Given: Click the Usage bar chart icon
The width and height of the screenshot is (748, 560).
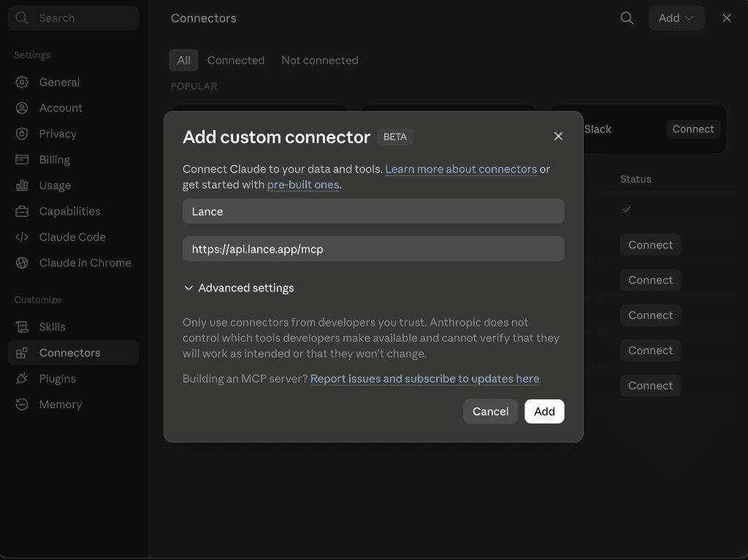Looking at the screenshot, I should [x=22, y=185].
